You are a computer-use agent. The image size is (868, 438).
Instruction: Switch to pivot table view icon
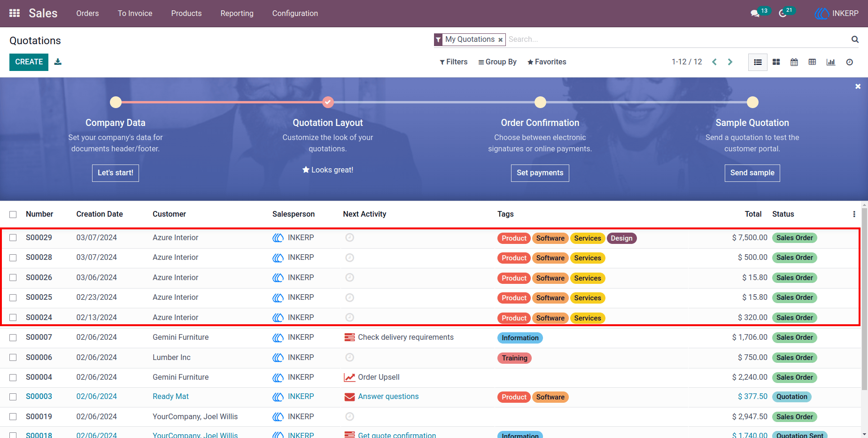tap(812, 62)
